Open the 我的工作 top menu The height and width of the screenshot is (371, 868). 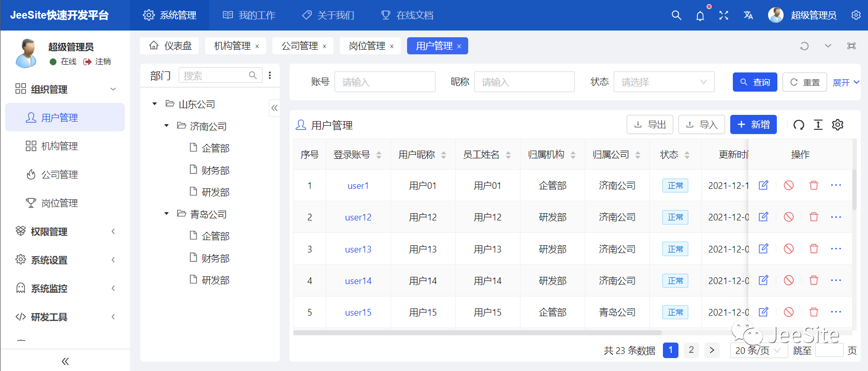pos(249,15)
